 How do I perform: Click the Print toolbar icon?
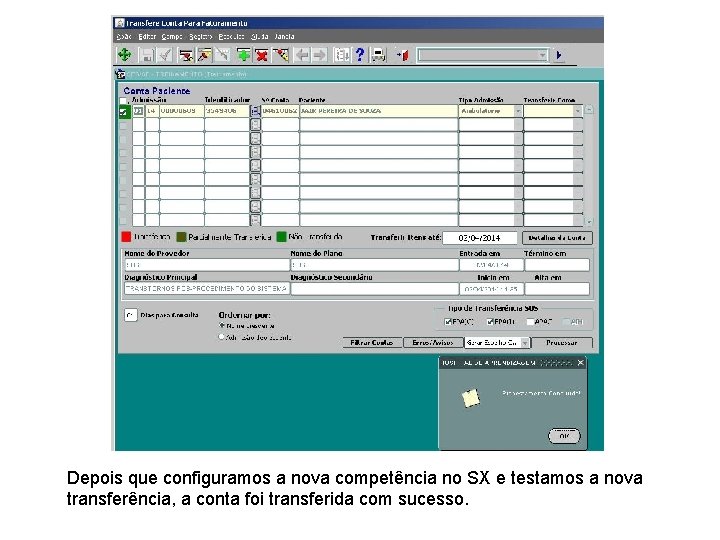coord(378,56)
